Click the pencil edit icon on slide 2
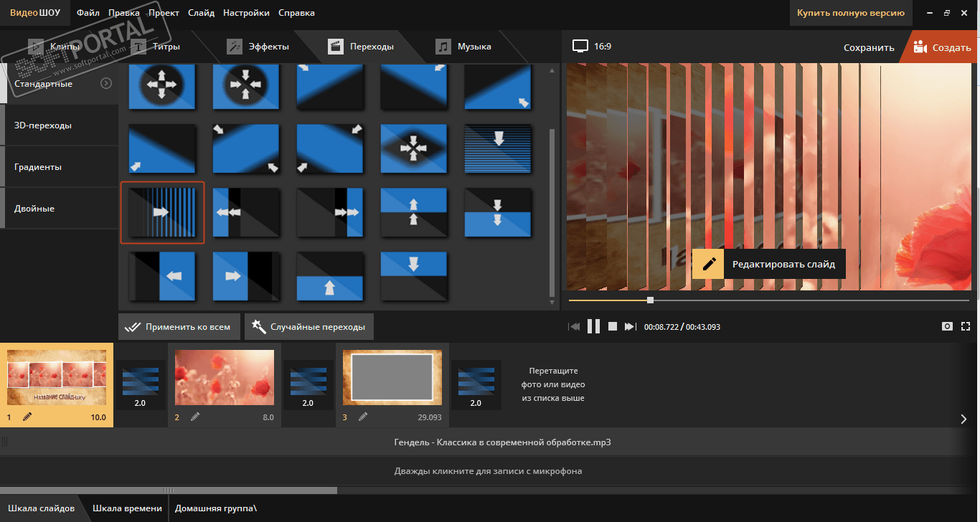This screenshot has width=980, height=522. (195, 417)
